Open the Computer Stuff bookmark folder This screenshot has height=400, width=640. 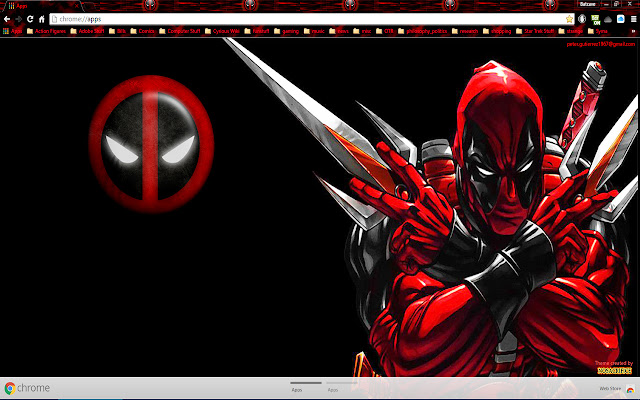180,31
